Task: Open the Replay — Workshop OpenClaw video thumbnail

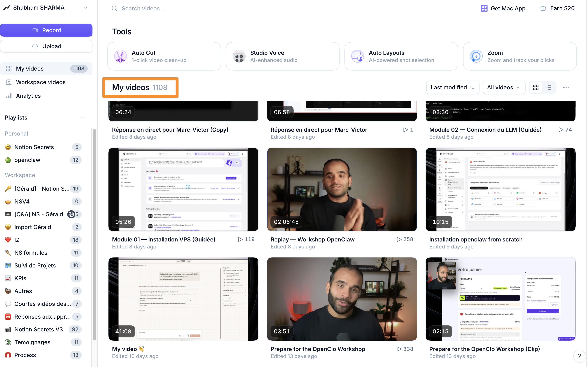Action: (x=342, y=189)
